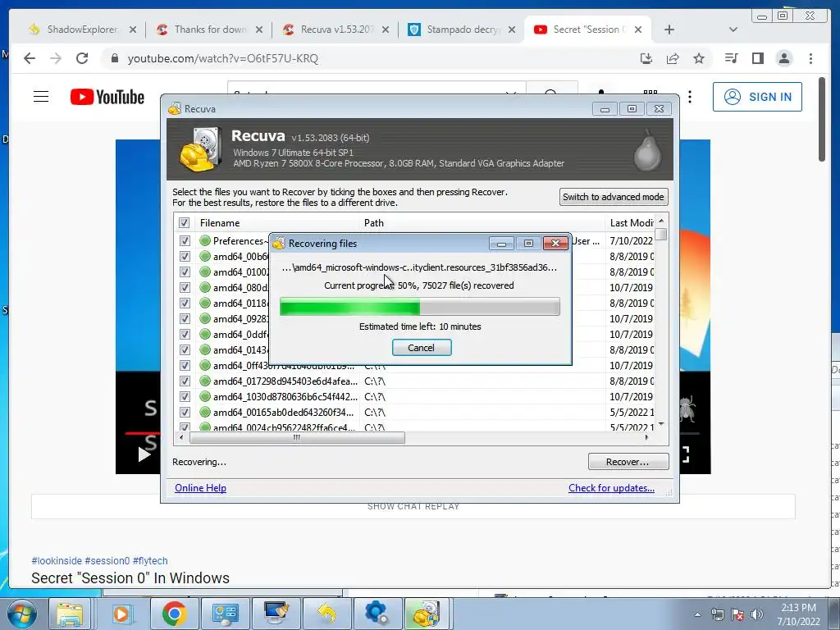Click the Show Chat Replay button
Image resolution: width=840 pixels, height=630 pixels.
coord(413,506)
